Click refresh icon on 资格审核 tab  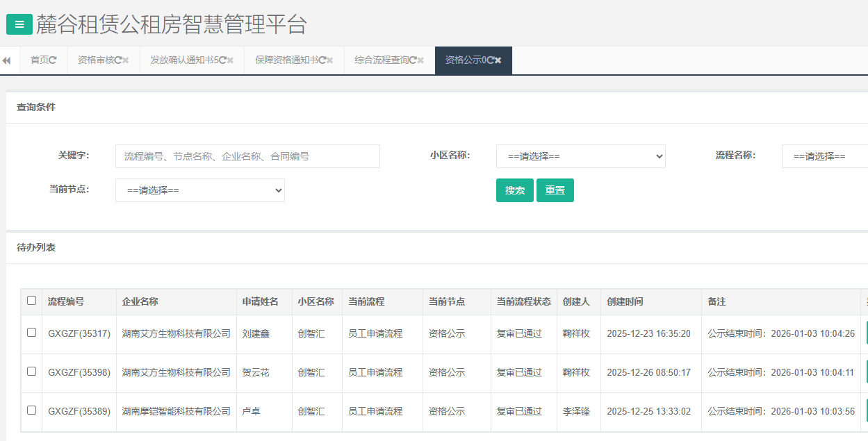click(118, 60)
